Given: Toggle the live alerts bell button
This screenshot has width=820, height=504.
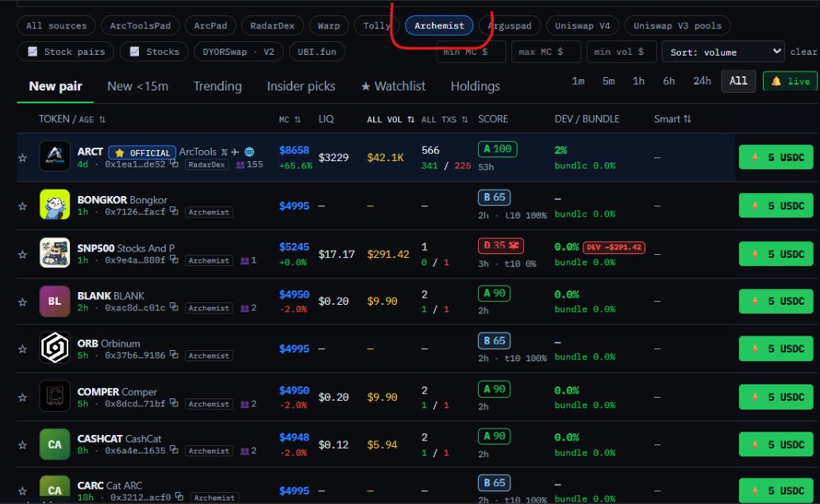Looking at the screenshot, I should 790,81.
